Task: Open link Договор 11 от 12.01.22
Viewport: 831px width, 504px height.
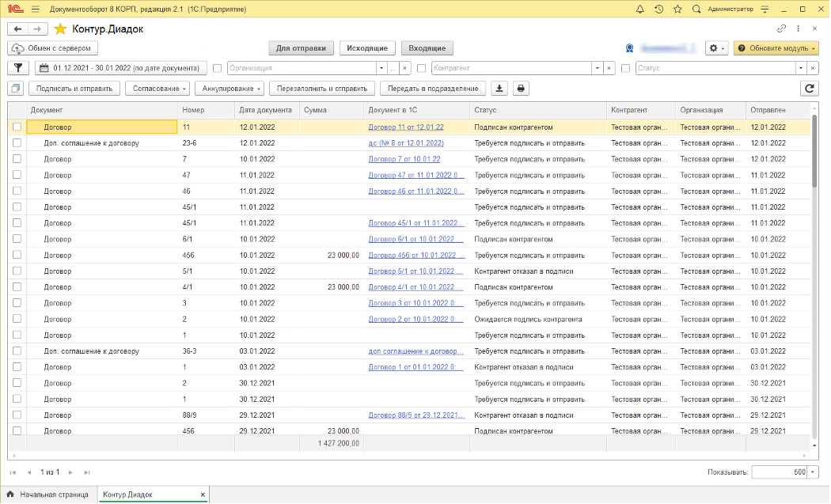Action: coord(406,127)
